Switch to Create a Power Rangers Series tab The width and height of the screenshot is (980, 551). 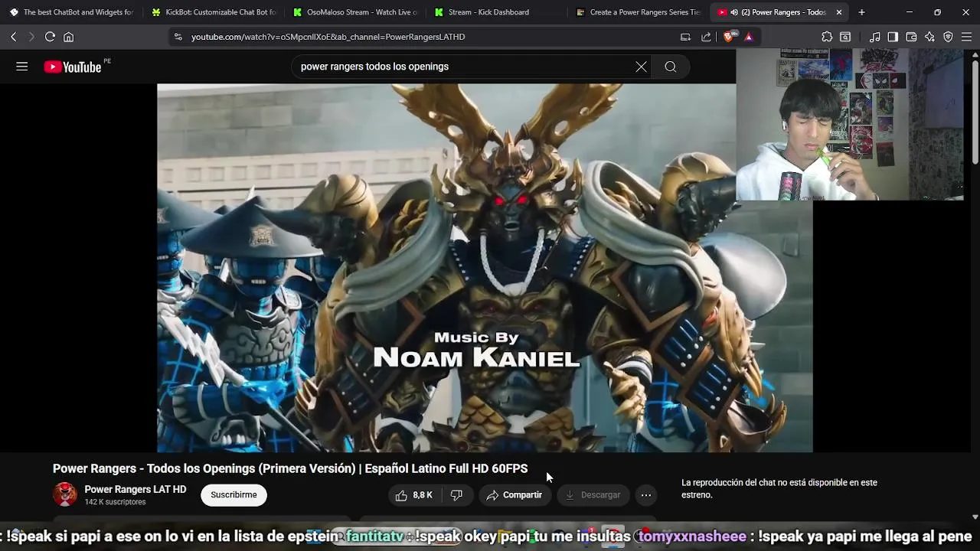[x=638, y=12]
